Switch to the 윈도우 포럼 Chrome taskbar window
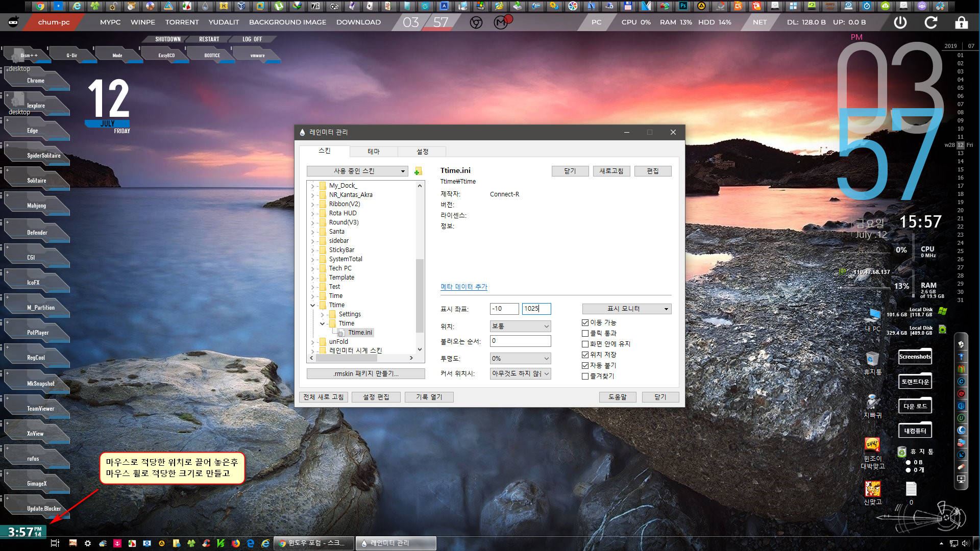This screenshot has height=551, width=980. click(313, 543)
